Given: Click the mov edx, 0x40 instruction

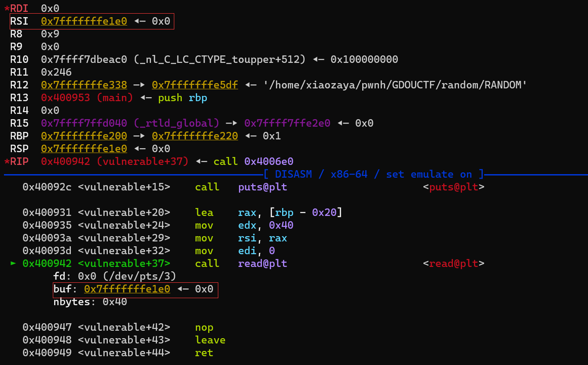Looking at the screenshot, I should [244, 225].
